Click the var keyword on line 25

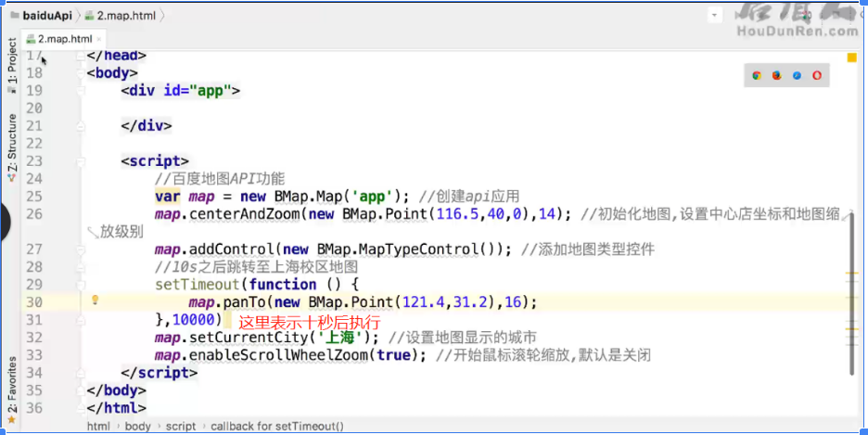(167, 197)
